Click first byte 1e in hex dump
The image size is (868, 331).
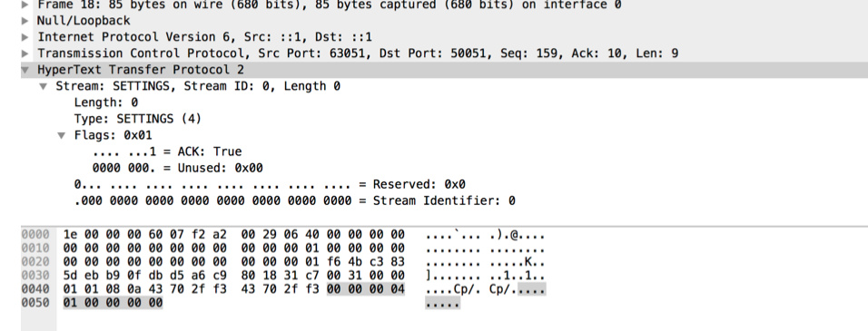coord(70,235)
